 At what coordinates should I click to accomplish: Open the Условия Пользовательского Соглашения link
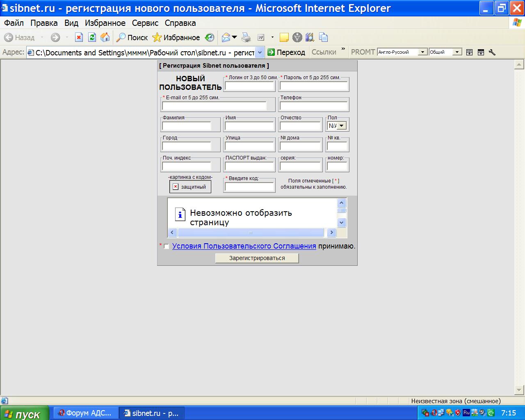[x=244, y=246]
